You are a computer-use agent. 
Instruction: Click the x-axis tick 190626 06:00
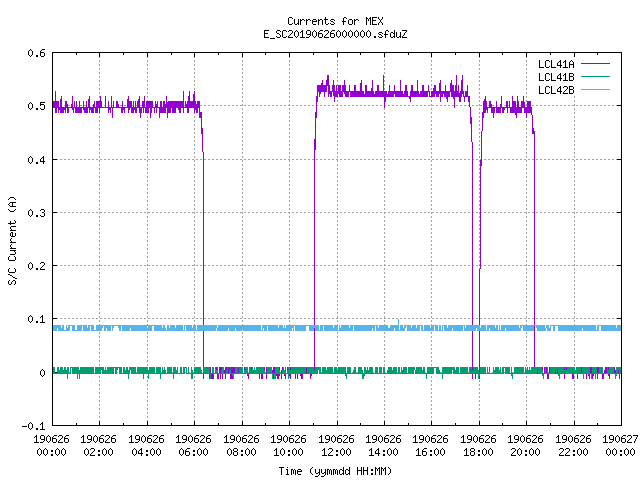[193, 446]
